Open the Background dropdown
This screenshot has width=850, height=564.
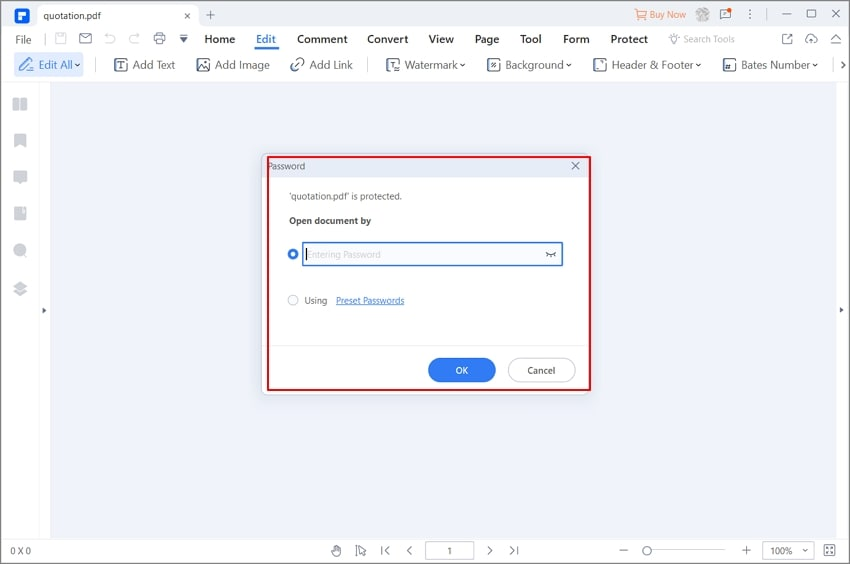point(529,65)
